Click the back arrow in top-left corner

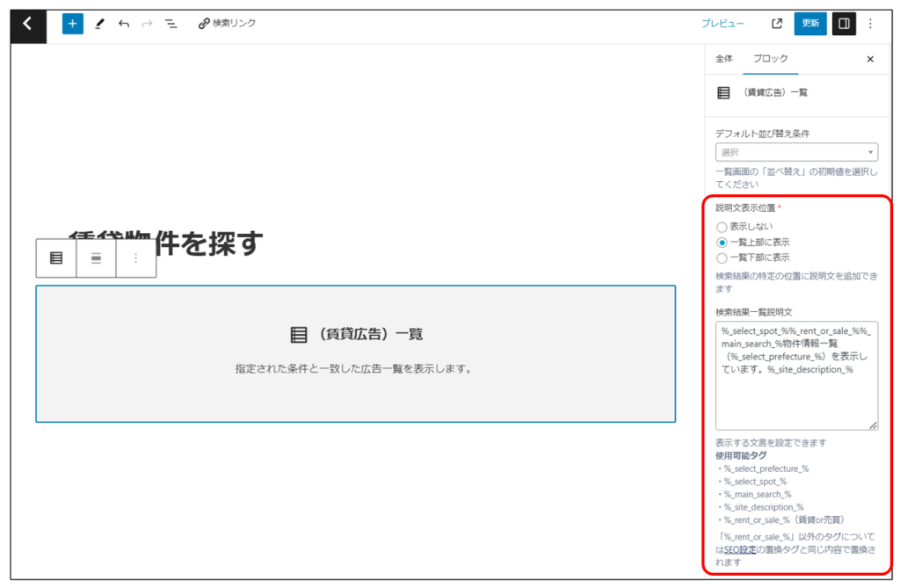pos(28,24)
